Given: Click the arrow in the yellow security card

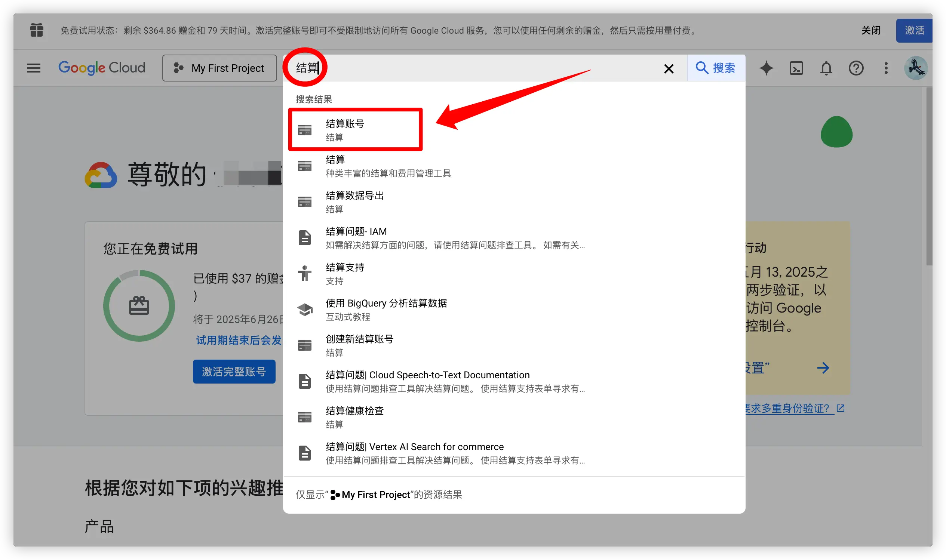Looking at the screenshot, I should 823,367.
